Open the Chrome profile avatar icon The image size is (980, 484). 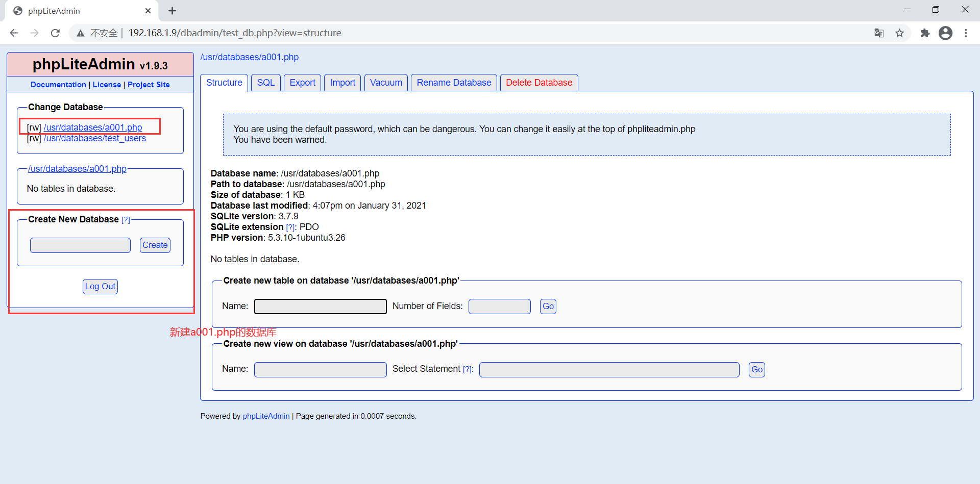pos(945,33)
